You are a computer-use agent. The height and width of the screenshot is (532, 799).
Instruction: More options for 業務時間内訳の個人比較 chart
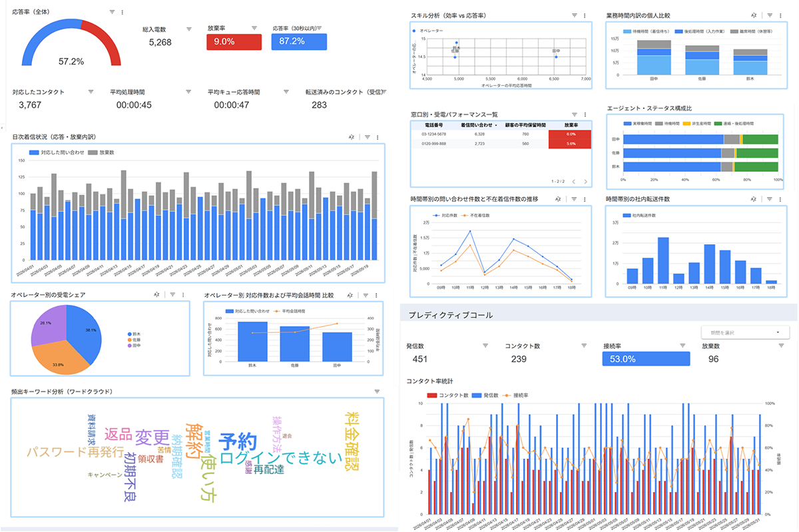pos(780,15)
